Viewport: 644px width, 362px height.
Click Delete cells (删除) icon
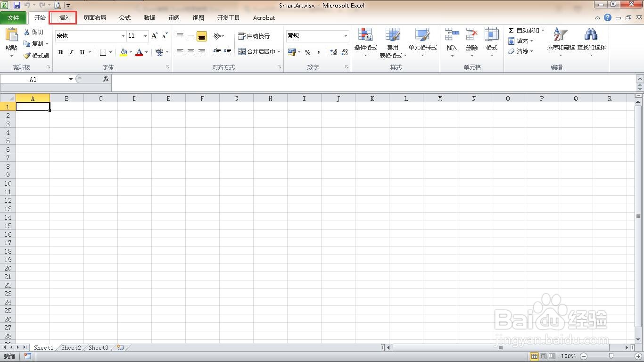(471, 42)
